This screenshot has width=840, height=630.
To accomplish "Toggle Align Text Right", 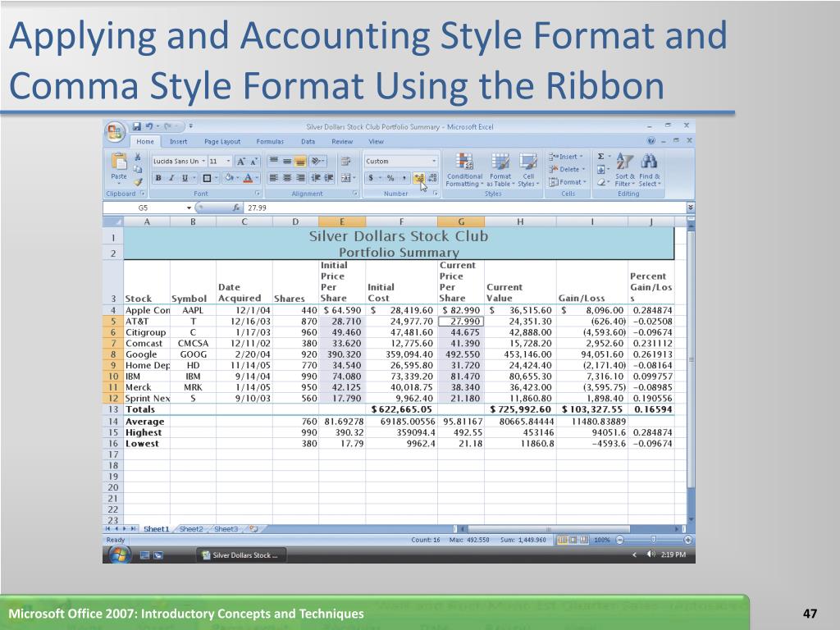I will coord(300,178).
